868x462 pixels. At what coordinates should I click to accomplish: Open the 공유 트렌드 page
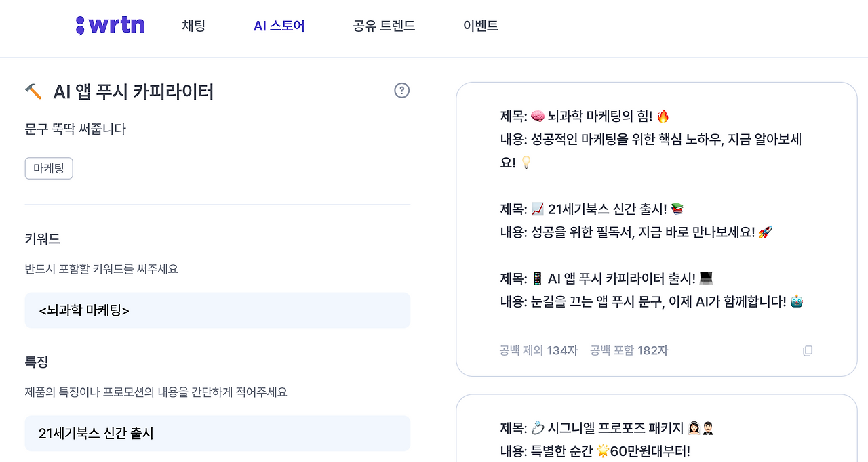pos(384,25)
